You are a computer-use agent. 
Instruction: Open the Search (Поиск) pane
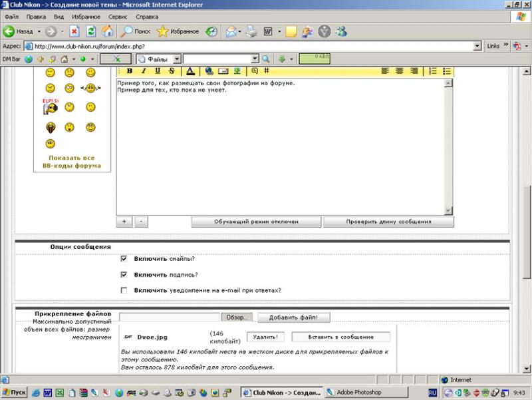[x=136, y=31]
